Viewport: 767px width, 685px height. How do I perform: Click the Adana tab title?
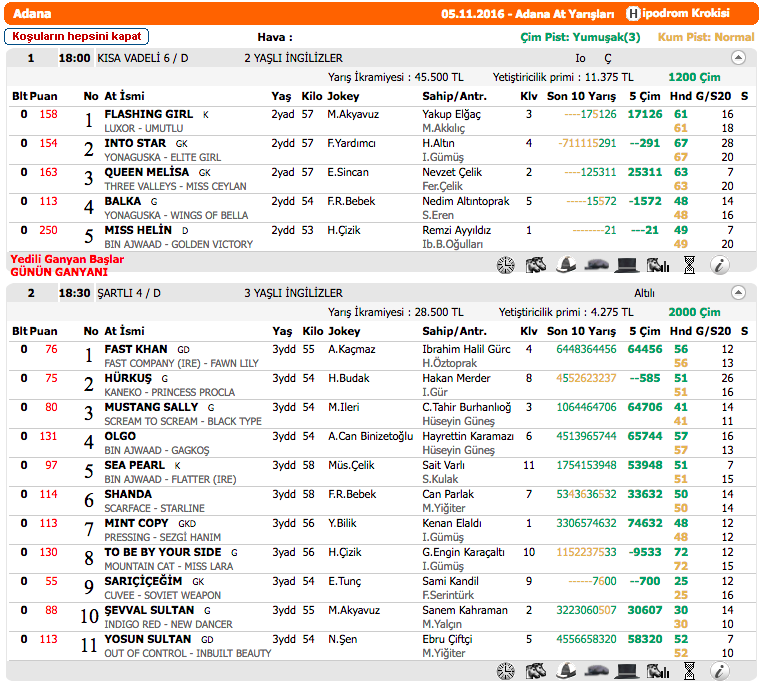coord(32,14)
